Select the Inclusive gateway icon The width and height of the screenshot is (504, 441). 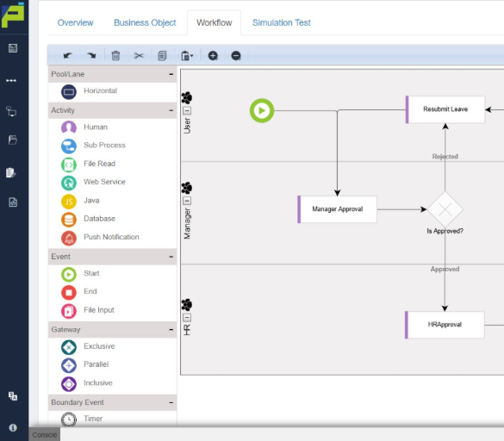69,384
